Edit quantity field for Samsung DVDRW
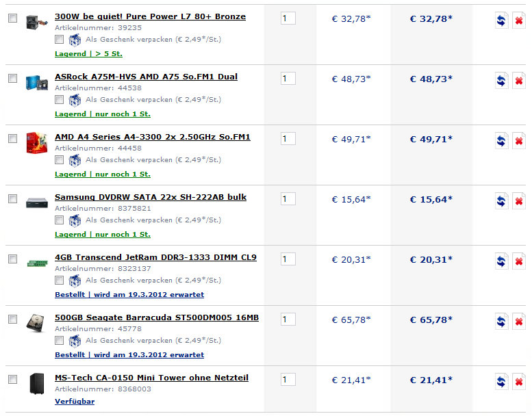The image size is (532, 416). point(288,198)
